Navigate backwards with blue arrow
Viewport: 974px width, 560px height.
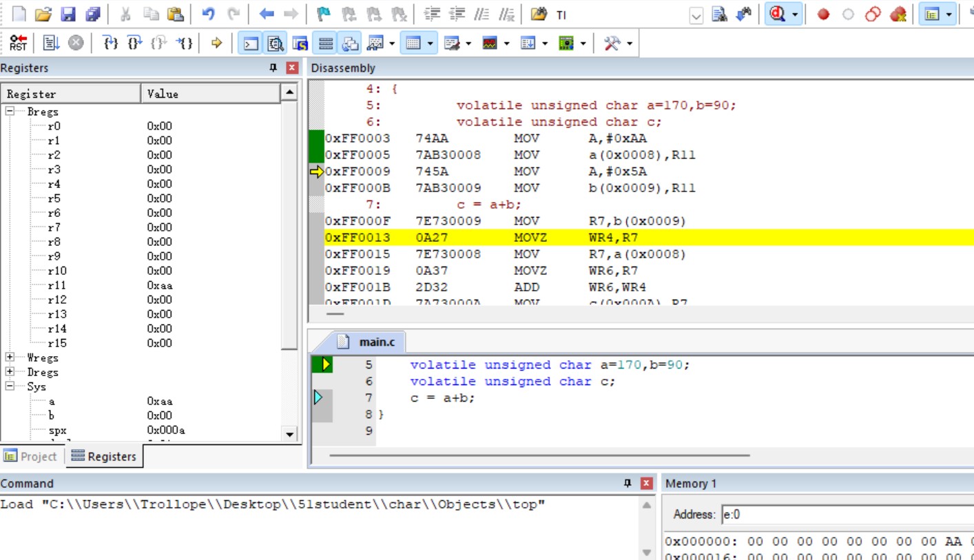267,14
